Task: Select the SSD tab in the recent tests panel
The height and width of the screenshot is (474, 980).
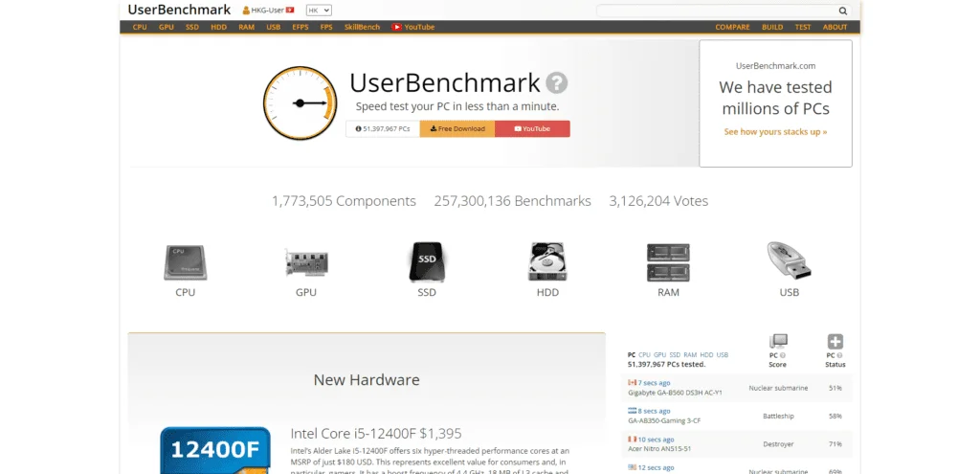Action: tap(675, 354)
